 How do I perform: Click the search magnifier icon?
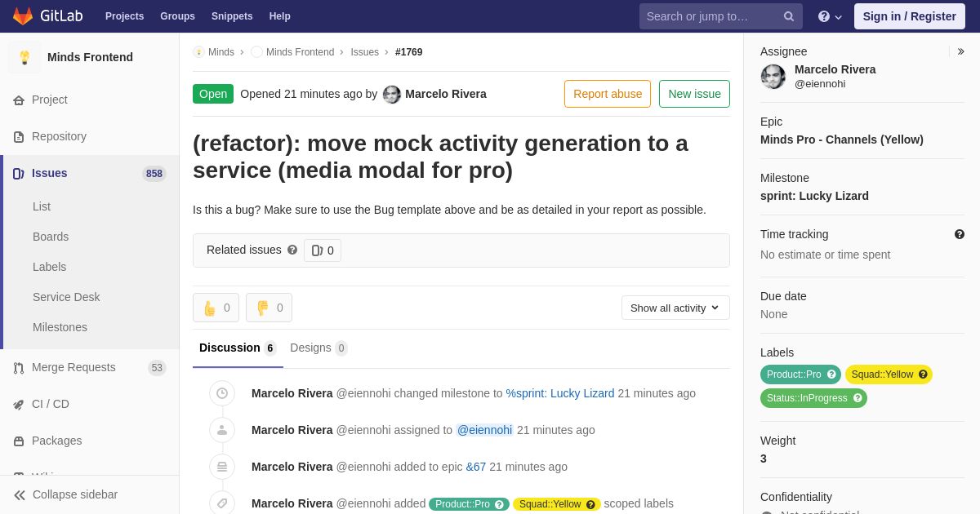(x=789, y=16)
